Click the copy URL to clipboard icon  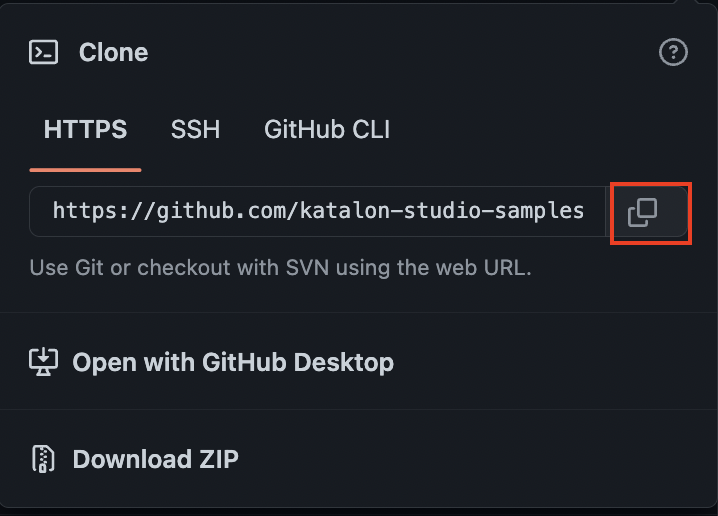click(x=642, y=212)
